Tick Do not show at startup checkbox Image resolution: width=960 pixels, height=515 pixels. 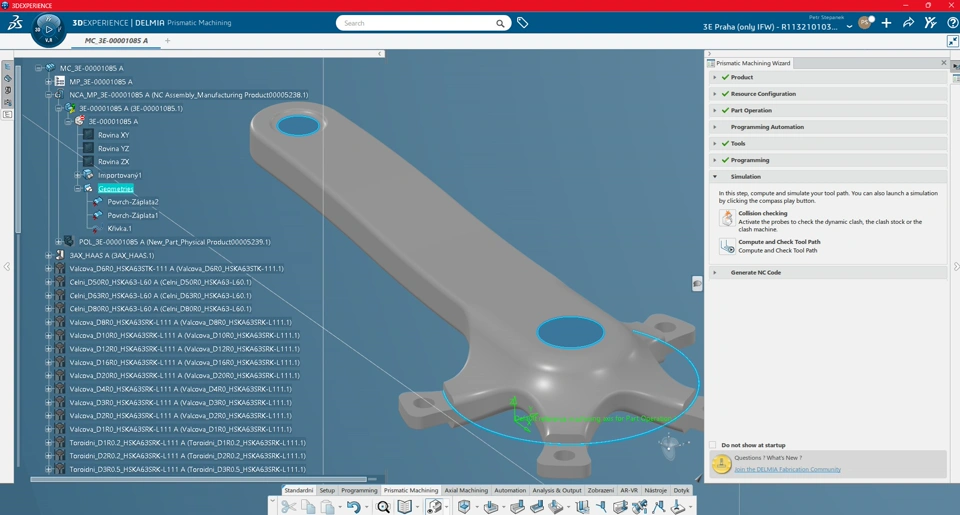coord(713,445)
